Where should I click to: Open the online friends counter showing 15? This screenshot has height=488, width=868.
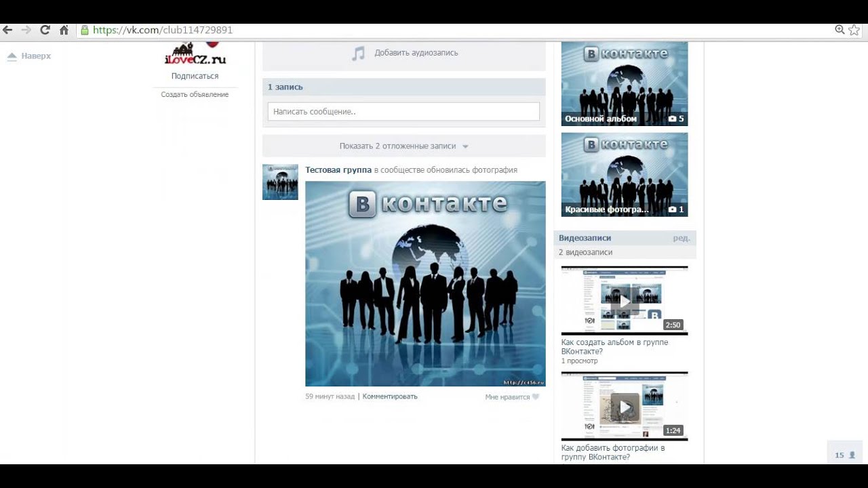point(844,455)
